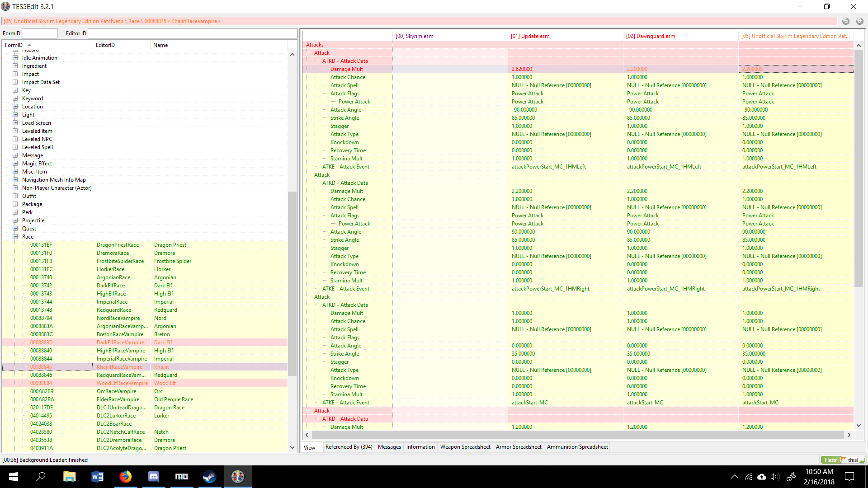Expand the Perk group
868x488 pixels.
[15, 212]
